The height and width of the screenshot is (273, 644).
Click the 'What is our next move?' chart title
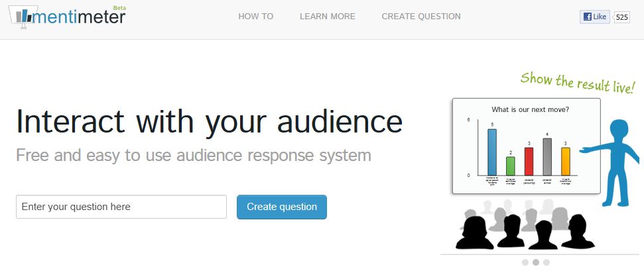[529, 109]
